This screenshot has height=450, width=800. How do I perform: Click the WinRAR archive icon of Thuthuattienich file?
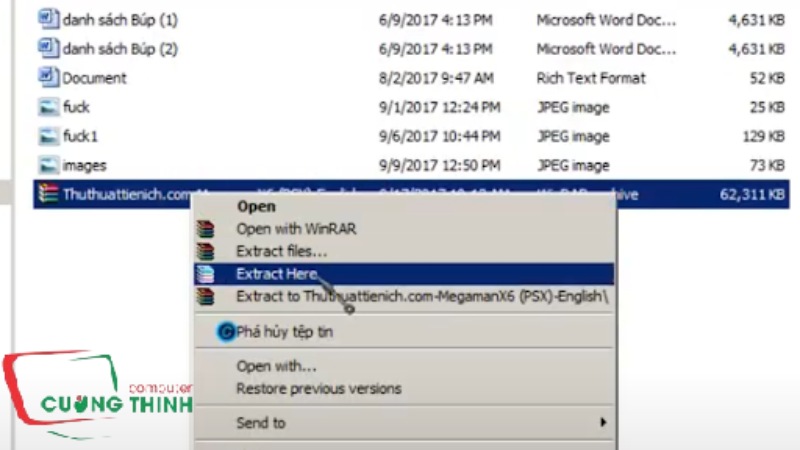(x=48, y=194)
